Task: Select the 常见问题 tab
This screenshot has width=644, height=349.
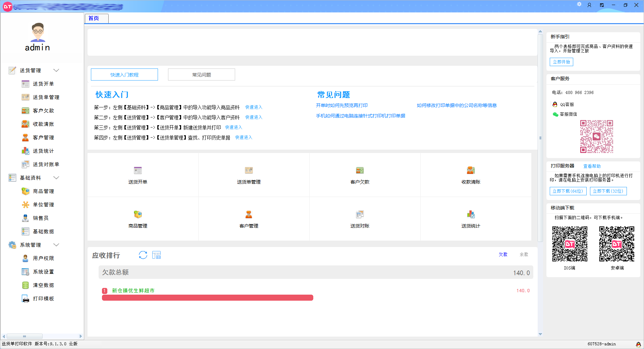Action: [202, 74]
